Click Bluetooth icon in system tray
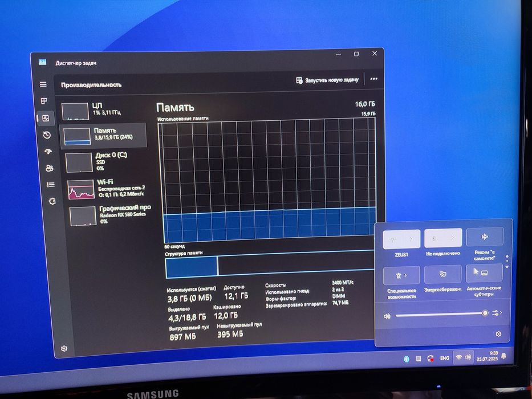 point(407,359)
